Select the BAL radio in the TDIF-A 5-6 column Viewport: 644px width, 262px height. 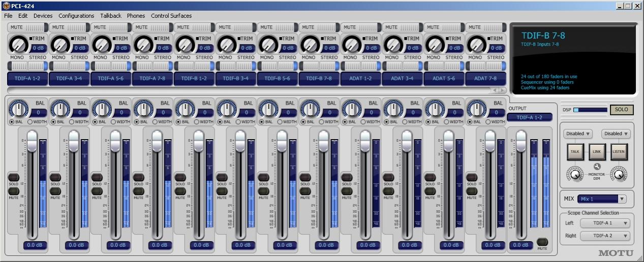point(95,122)
